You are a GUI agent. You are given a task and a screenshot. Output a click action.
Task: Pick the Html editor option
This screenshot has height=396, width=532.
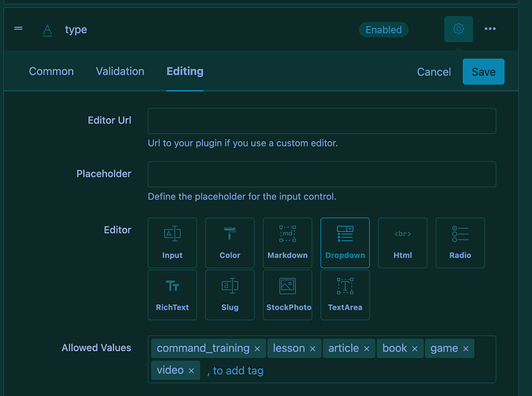pyautogui.click(x=403, y=243)
